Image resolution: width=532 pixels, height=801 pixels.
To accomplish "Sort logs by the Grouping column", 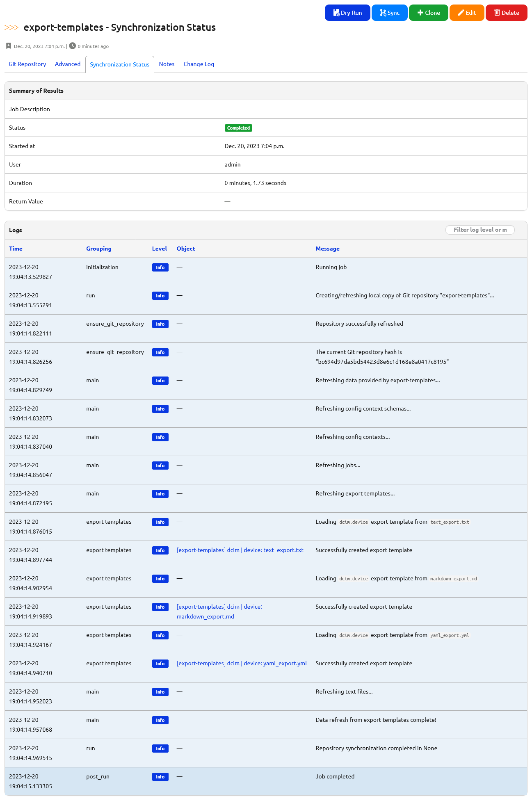I will tap(99, 249).
